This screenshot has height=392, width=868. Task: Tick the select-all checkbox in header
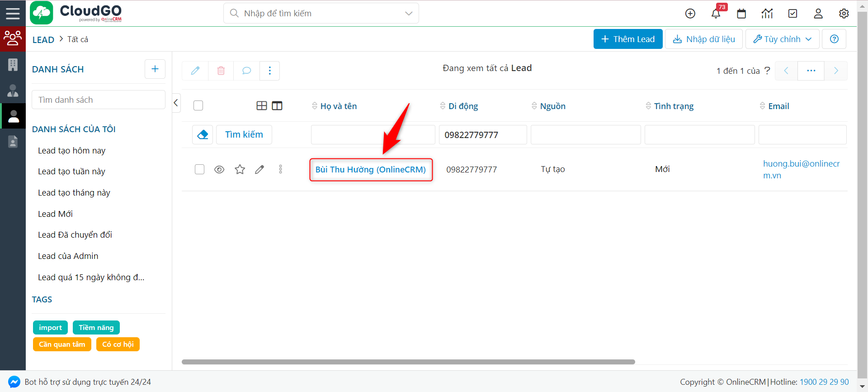click(198, 105)
